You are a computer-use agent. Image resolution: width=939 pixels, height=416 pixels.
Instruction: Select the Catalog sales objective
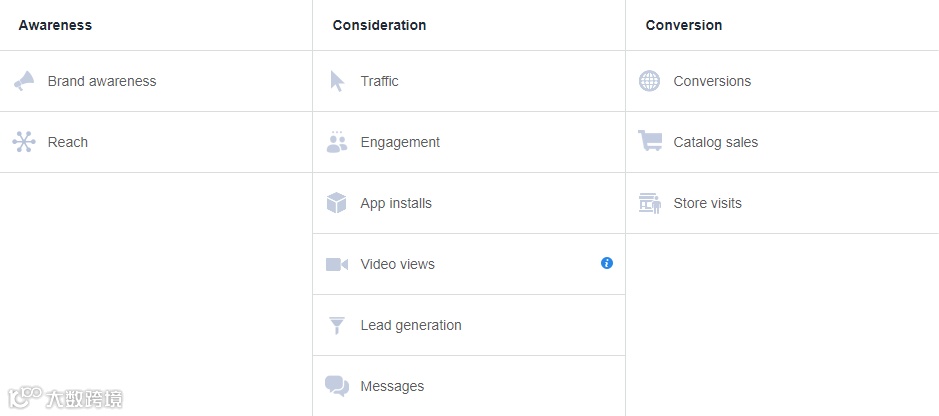coord(716,142)
